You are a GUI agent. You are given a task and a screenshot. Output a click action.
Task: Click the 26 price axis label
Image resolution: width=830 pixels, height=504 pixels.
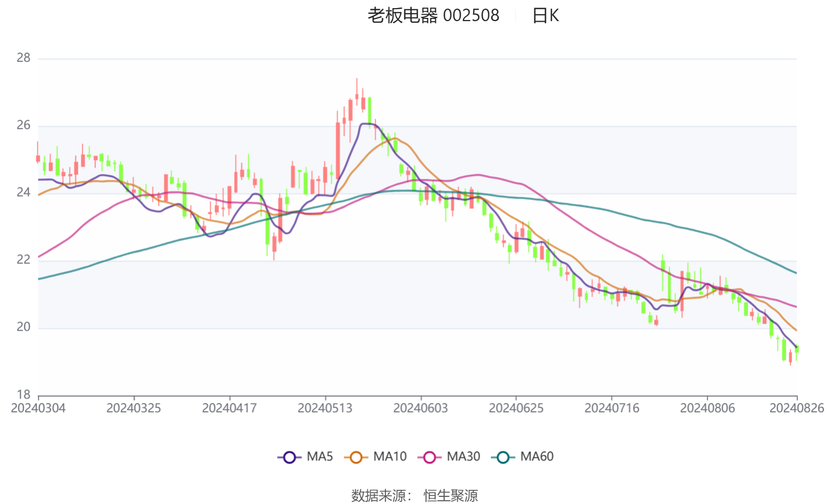tap(23, 125)
